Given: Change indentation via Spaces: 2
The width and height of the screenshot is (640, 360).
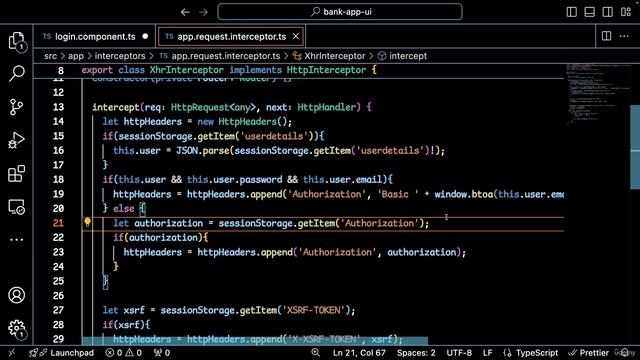Looking at the screenshot, I should pyautogui.click(x=416, y=353).
